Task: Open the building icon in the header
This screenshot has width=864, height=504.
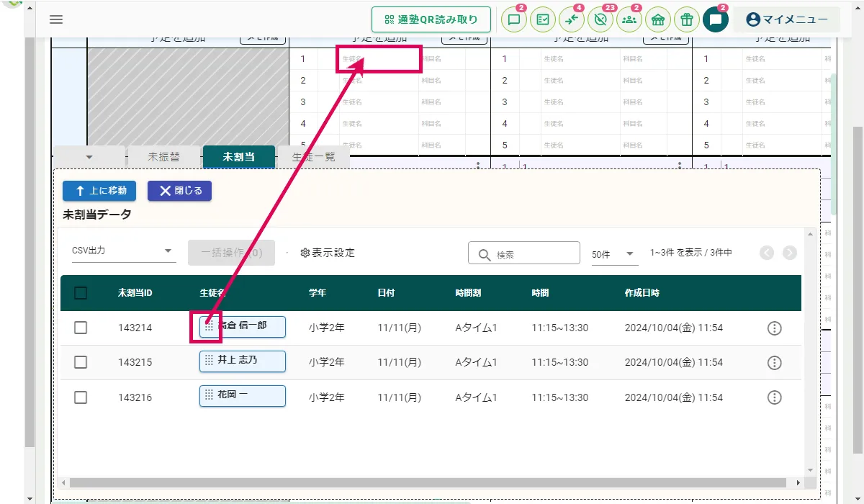Action: click(x=658, y=20)
